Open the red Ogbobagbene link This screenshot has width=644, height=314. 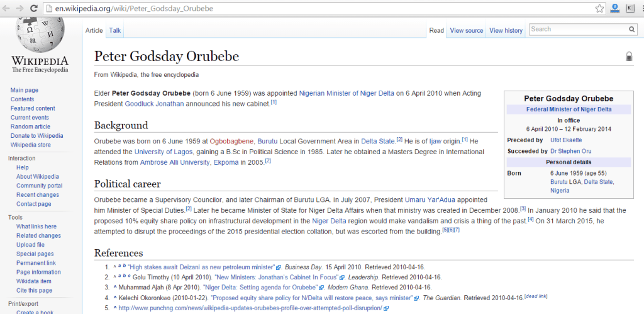(x=231, y=141)
